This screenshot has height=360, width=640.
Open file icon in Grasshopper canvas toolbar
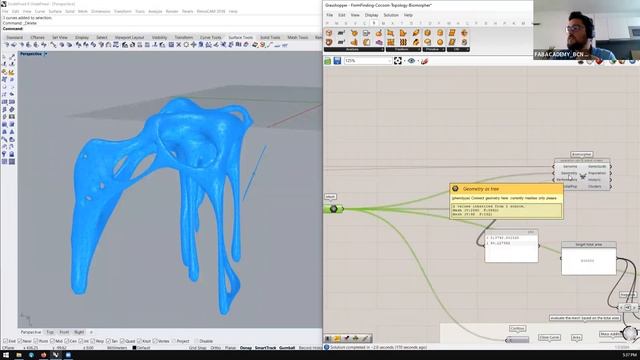click(x=328, y=61)
